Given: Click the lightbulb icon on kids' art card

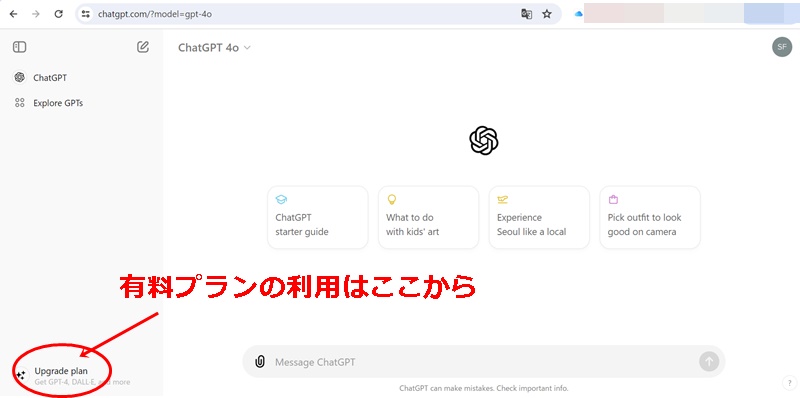Looking at the screenshot, I should (392, 200).
